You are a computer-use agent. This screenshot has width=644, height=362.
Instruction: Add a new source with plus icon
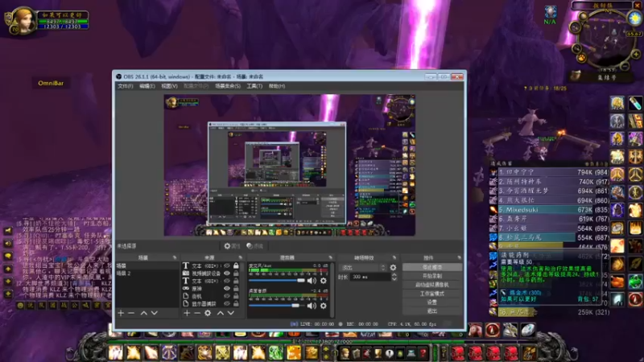coord(187,313)
